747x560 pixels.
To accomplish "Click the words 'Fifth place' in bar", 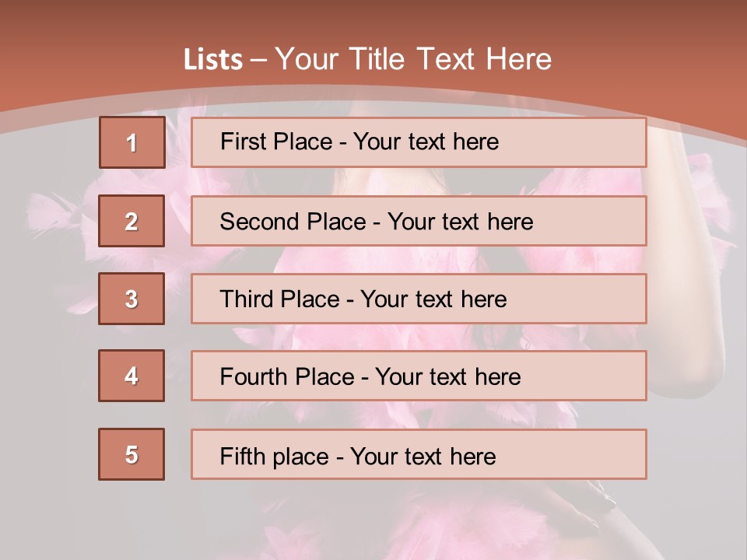I will (x=275, y=457).
